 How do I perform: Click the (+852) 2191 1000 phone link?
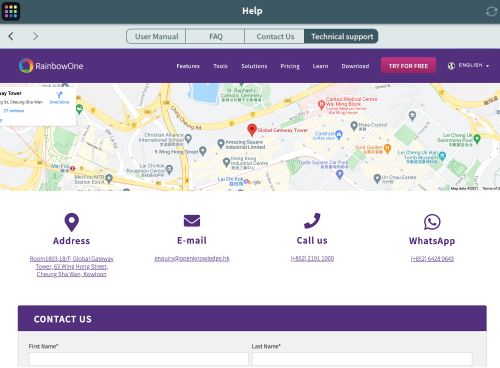coord(312,258)
